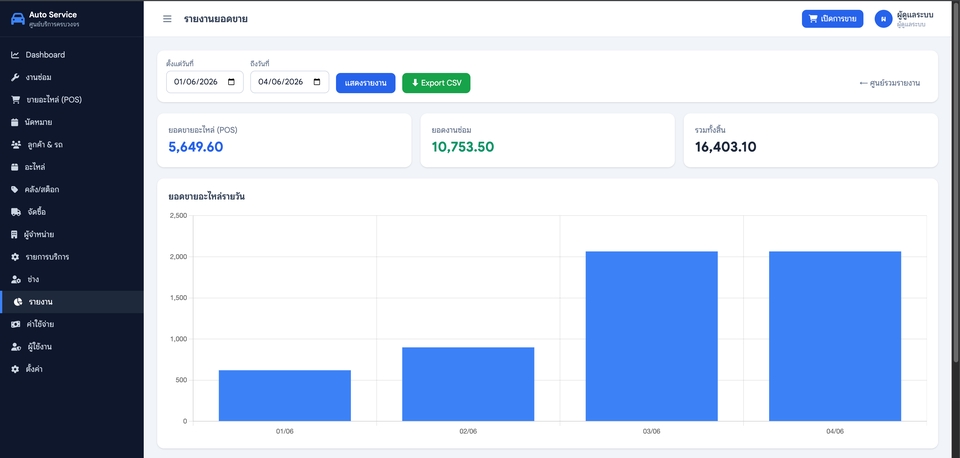Select the wrench icon for งานซ่อม

click(15, 77)
